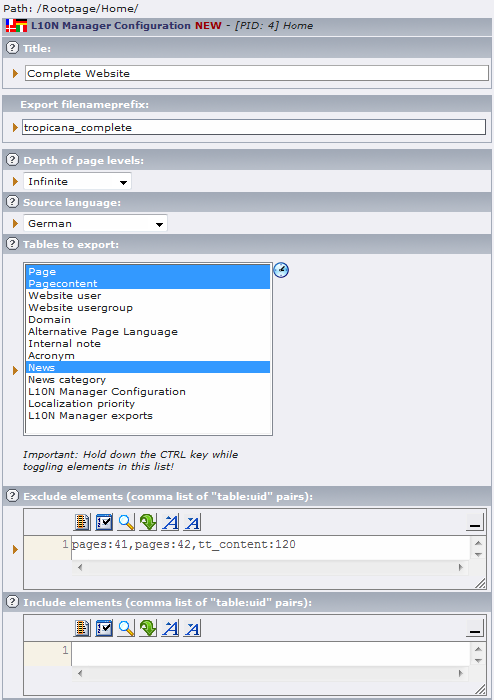Screen dimensions: 494x700
Task: Select Website usergroup in tables list
Action: coord(148,307)
